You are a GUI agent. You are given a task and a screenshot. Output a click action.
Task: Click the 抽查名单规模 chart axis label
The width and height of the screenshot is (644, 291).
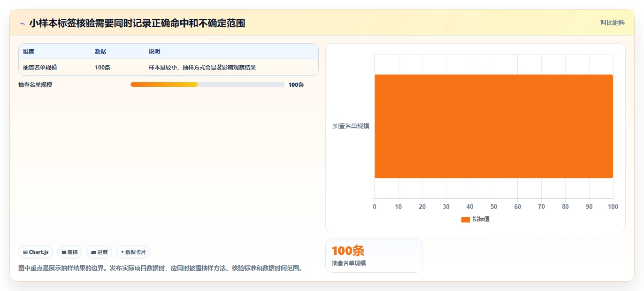pyautogui.click(x=351, y=126)
